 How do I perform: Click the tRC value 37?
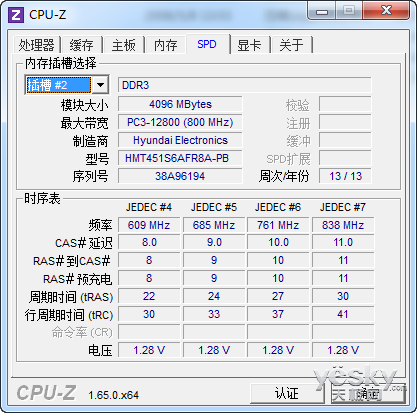coord(278,314)
